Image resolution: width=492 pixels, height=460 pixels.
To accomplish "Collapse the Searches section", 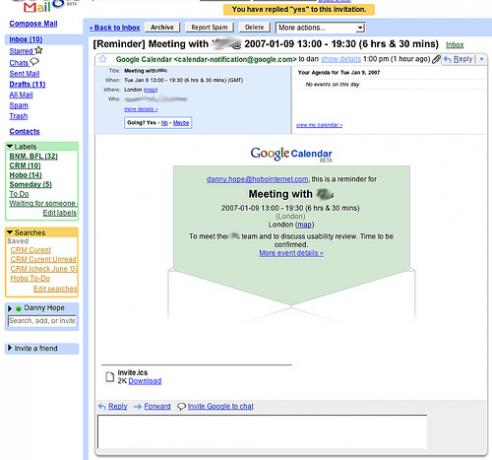I will click(x=10, y=232).
